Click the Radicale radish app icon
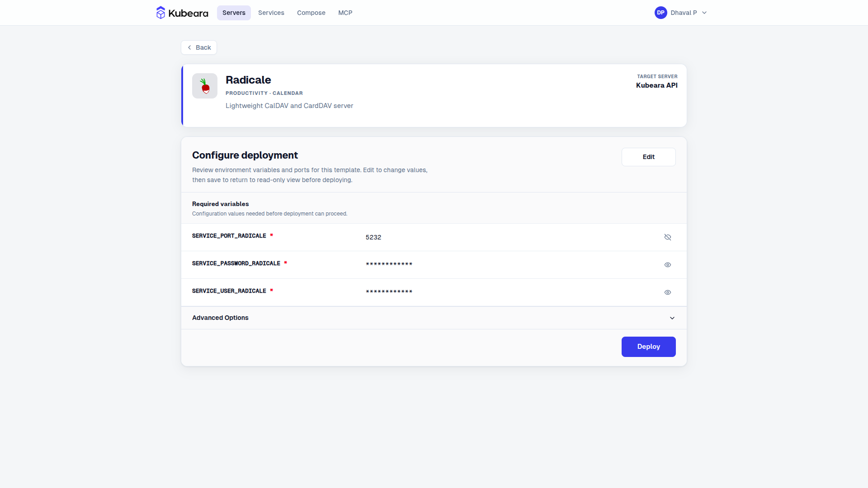 coord(205,86)
